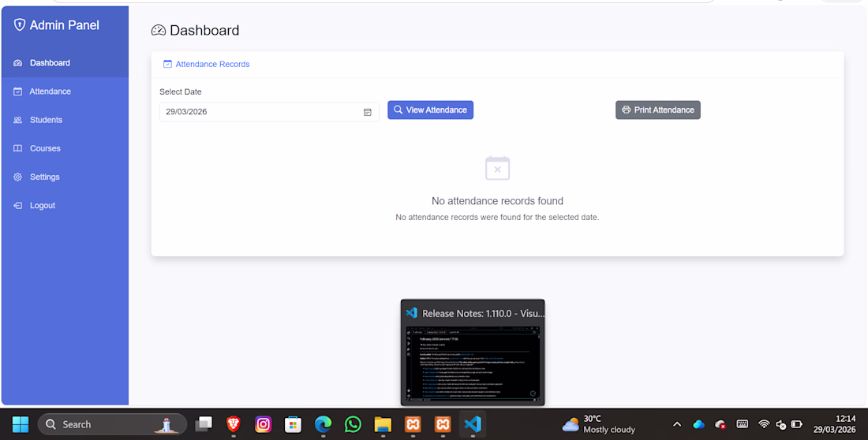The width and height of the screenshot is (868, 440).
Task: Open the weather widget showing 30°C
Action: pyautogui.click(x=598, y=424)
